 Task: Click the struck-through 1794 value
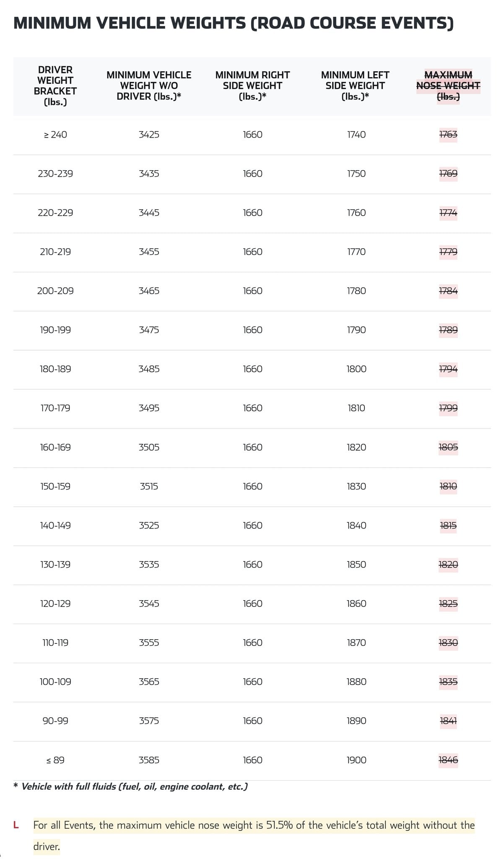pos(448,369)
